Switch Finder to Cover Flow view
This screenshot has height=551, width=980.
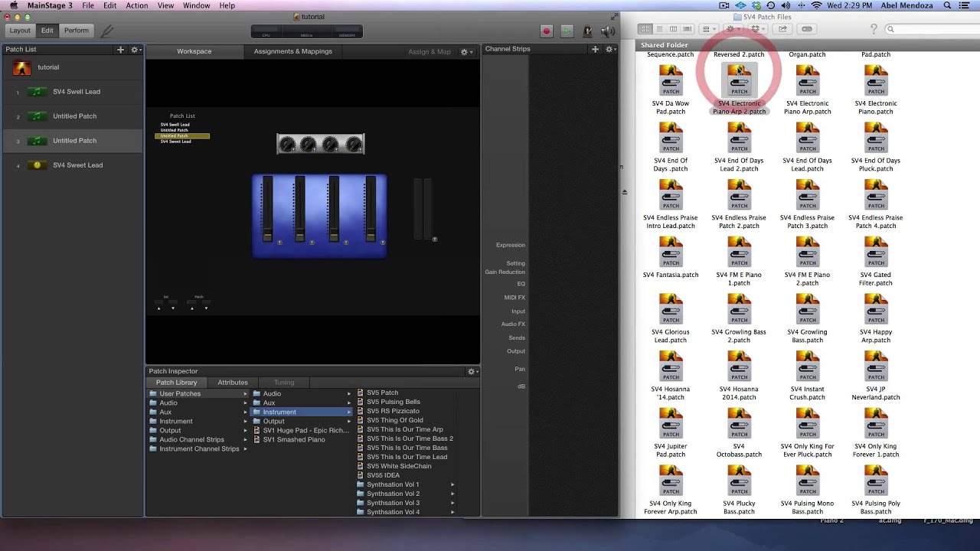click(688, 29)
